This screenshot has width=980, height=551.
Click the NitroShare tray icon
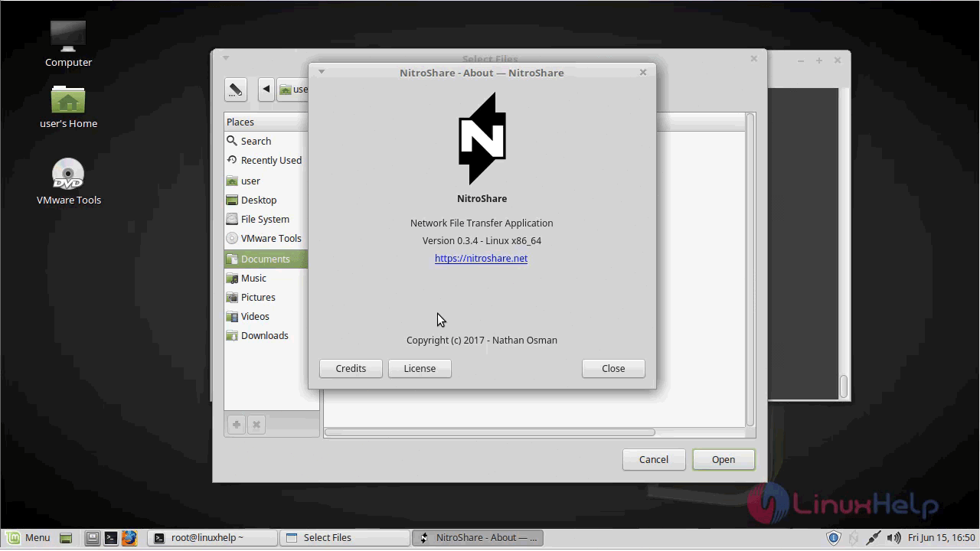pyautogui.click(x=854, y=538)
